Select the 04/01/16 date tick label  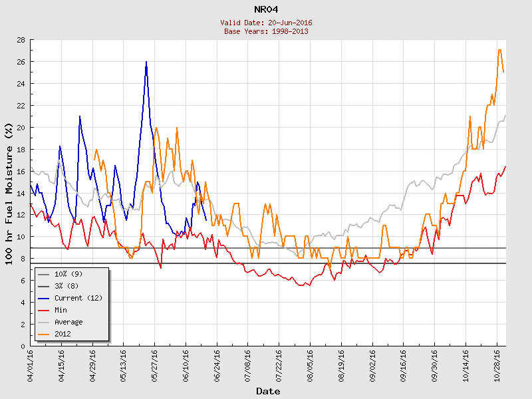click(31, 363)
